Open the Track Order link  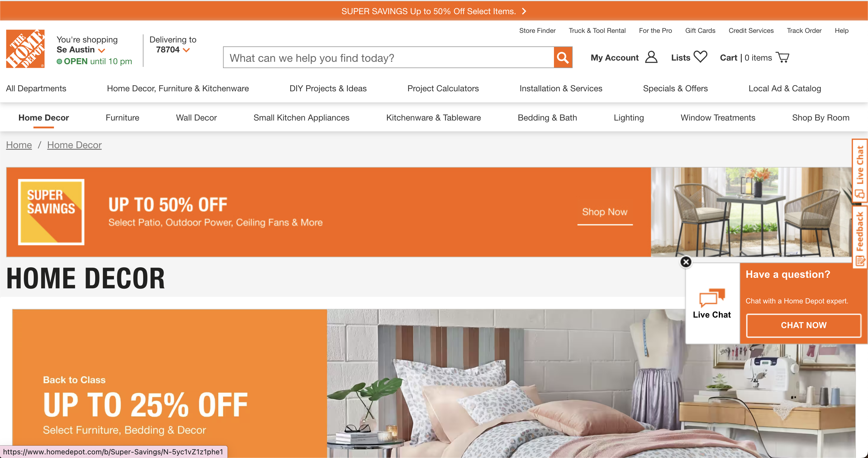pos(804,31)
